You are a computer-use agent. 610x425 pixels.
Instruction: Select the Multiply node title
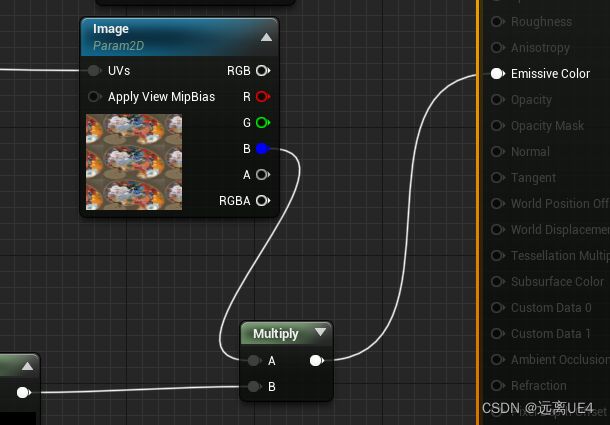click(x=275, y=334)
